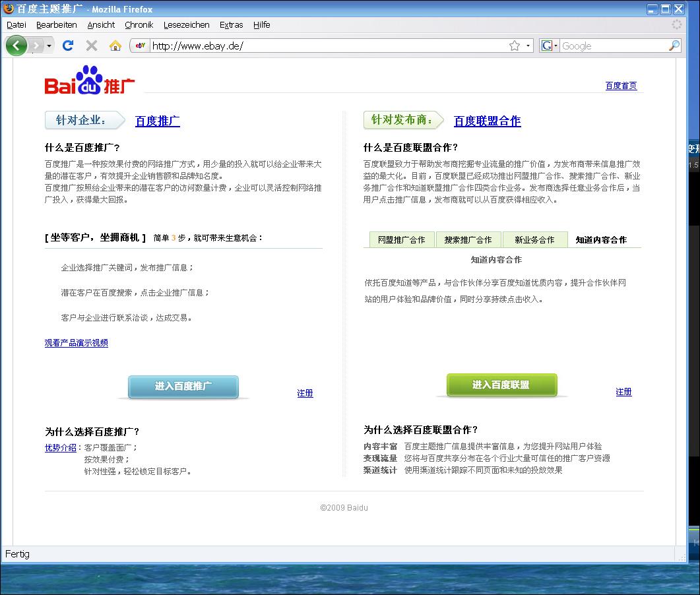Click the ©2009 Baidu footer text
The width and height of the screenshot is (700, 595).
click(x=344, y=507)
